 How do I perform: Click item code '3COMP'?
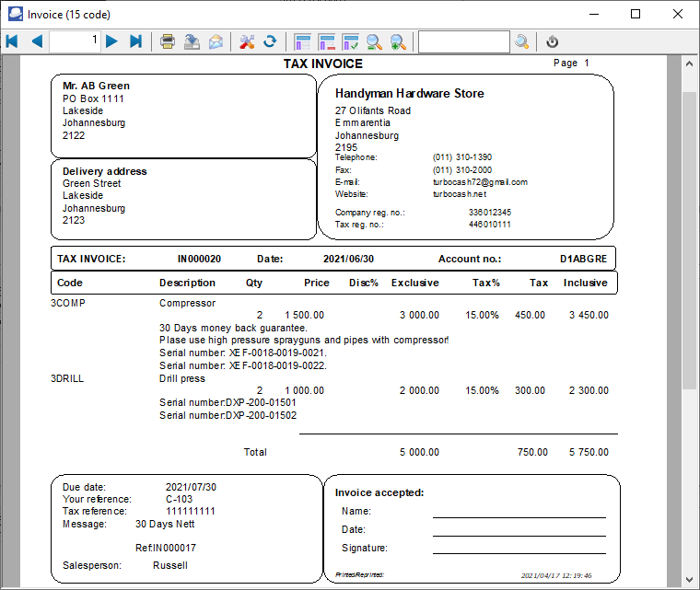coord(68,303)
